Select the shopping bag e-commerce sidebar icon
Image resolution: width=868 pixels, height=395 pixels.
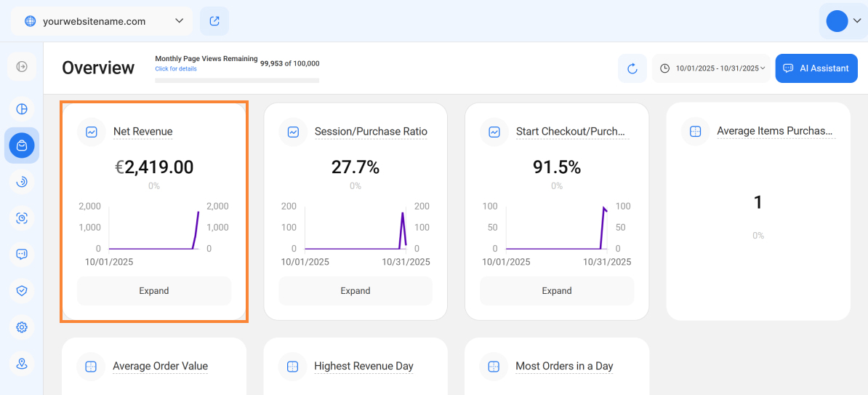pyautogui.click(x=22, y=145)
